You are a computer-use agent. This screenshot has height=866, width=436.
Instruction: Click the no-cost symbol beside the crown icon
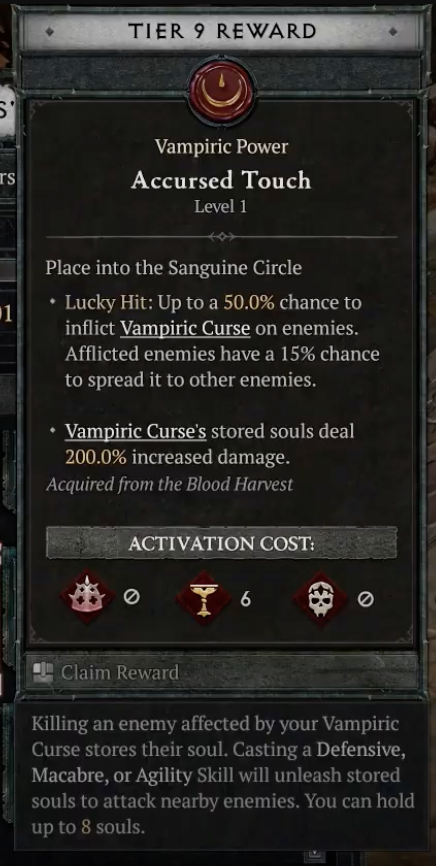pos(132,598)
